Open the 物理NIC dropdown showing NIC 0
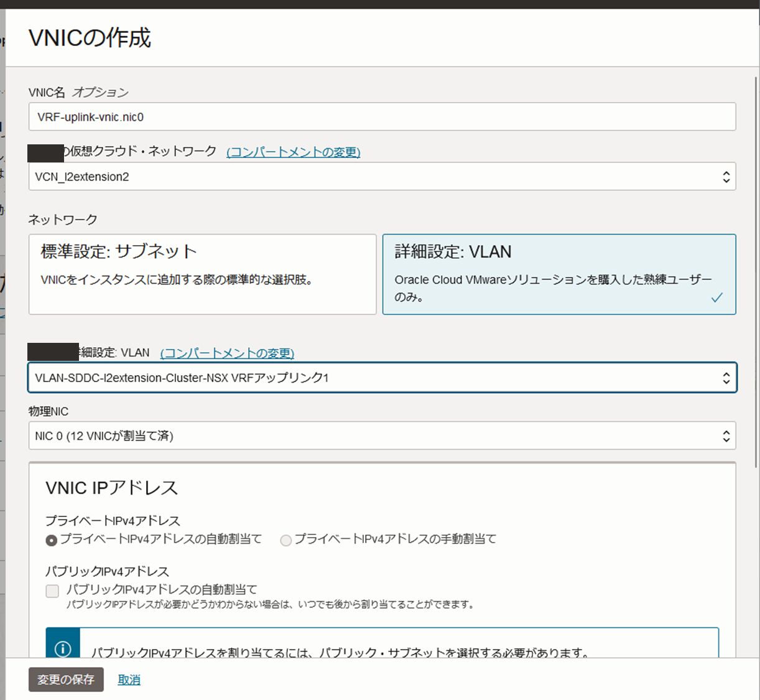The height and width of the screenshot is (700, 760). [x=382, y=436]
